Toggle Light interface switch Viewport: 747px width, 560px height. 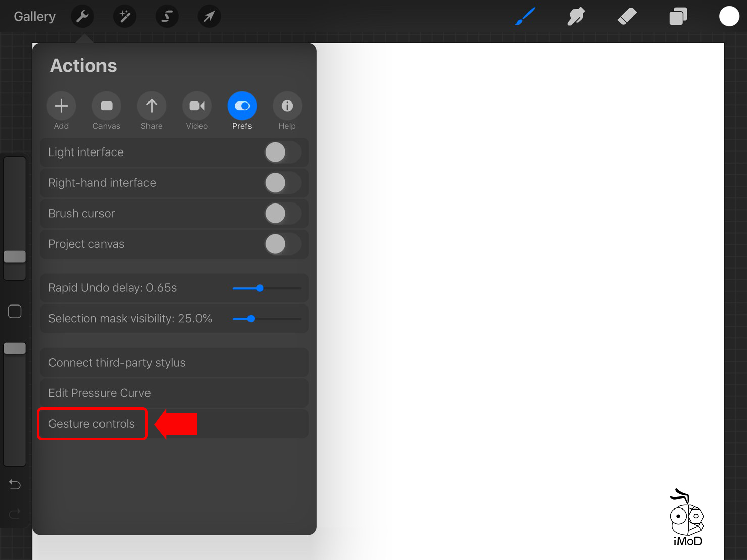pos(282,152)
